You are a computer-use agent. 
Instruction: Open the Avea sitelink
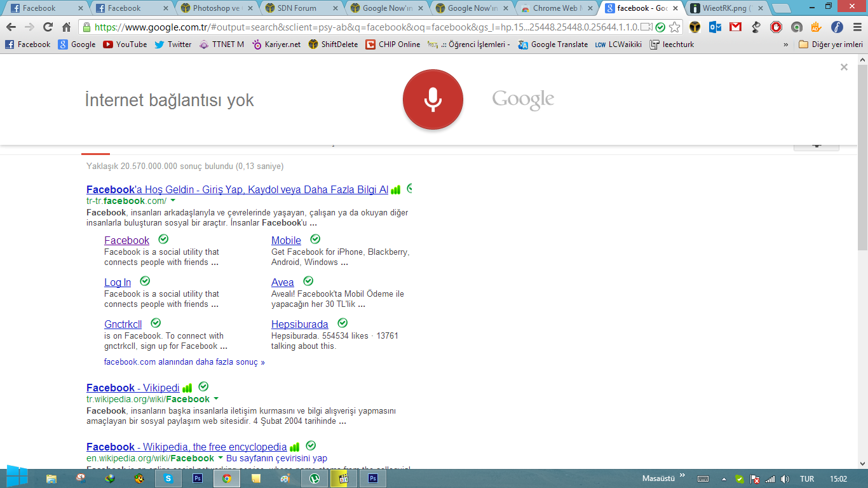point(283,282)
